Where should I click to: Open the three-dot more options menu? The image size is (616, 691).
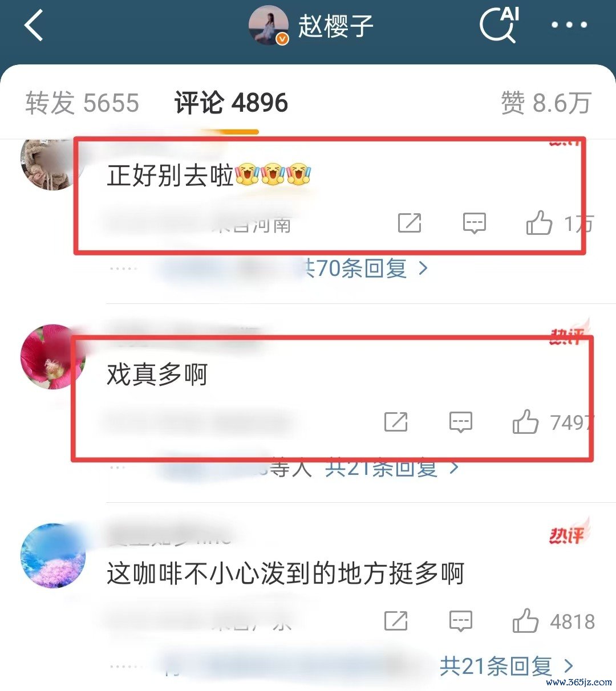(569, 25)
